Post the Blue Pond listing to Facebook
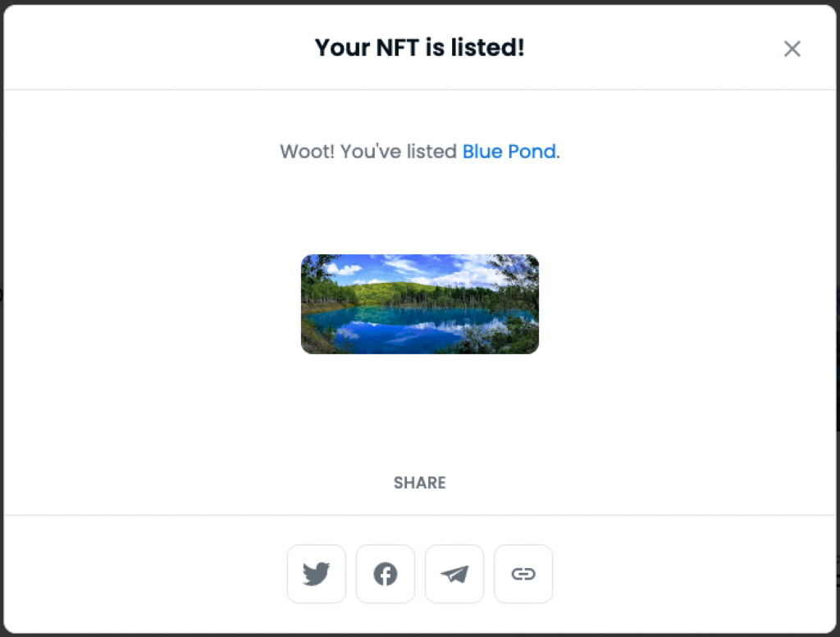The image size is (840, 637). [x=386, y=574]
